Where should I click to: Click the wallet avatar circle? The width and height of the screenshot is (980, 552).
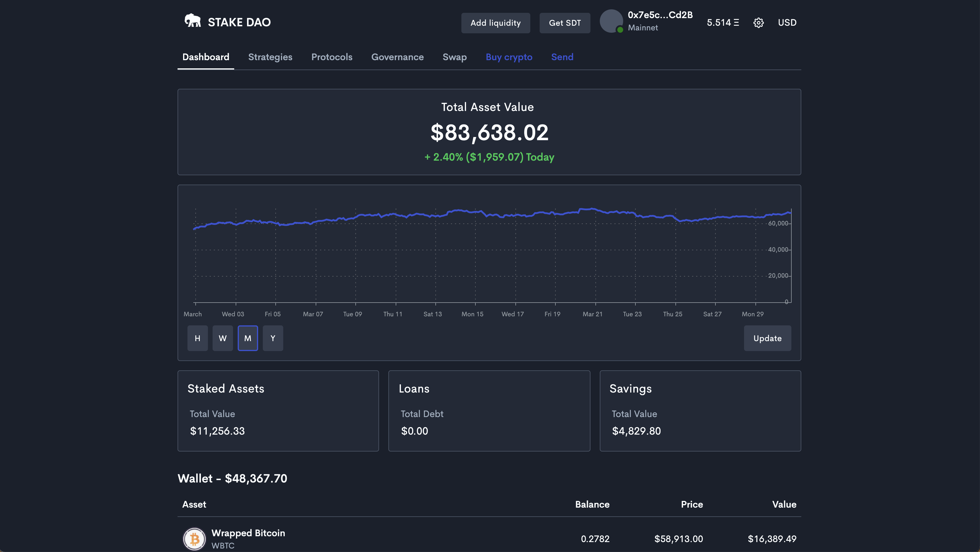[x=611, y=21]
